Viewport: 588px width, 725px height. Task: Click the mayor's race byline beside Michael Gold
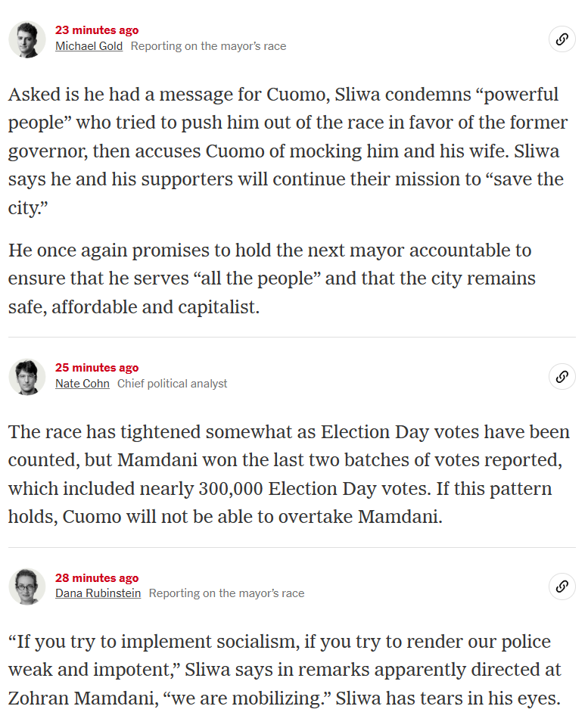tap(208, 46)
